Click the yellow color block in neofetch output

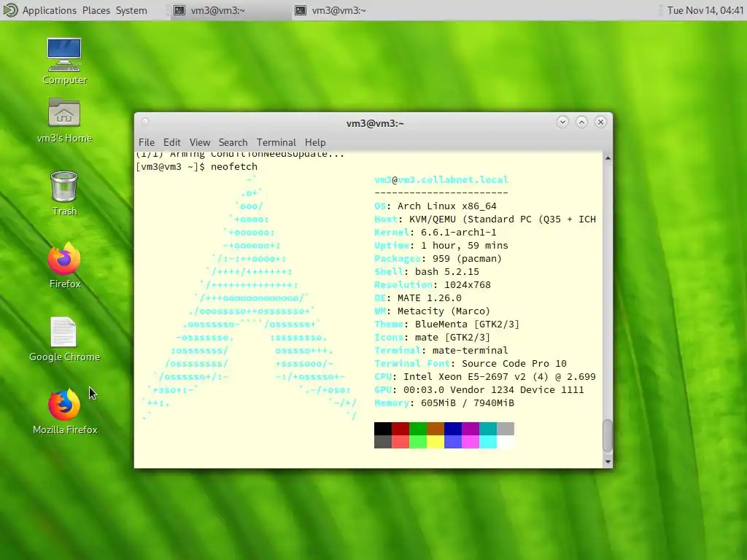pyautogui.click(x=435, y=442)
